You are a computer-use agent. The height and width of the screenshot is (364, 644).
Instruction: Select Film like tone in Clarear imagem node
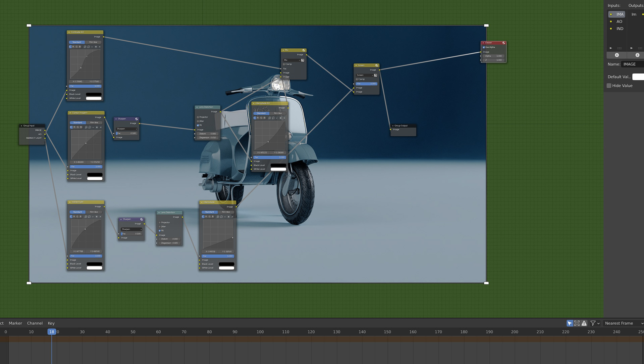coord(94,123)
